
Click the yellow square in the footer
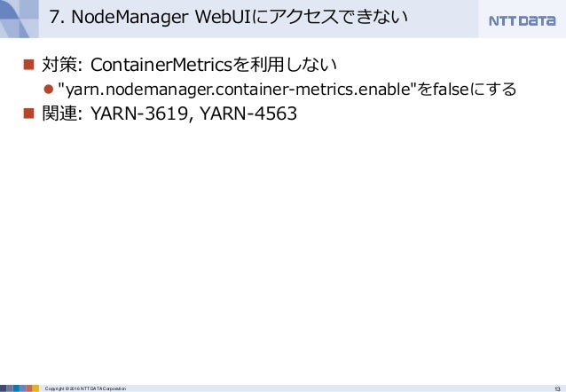click(35, 388)
